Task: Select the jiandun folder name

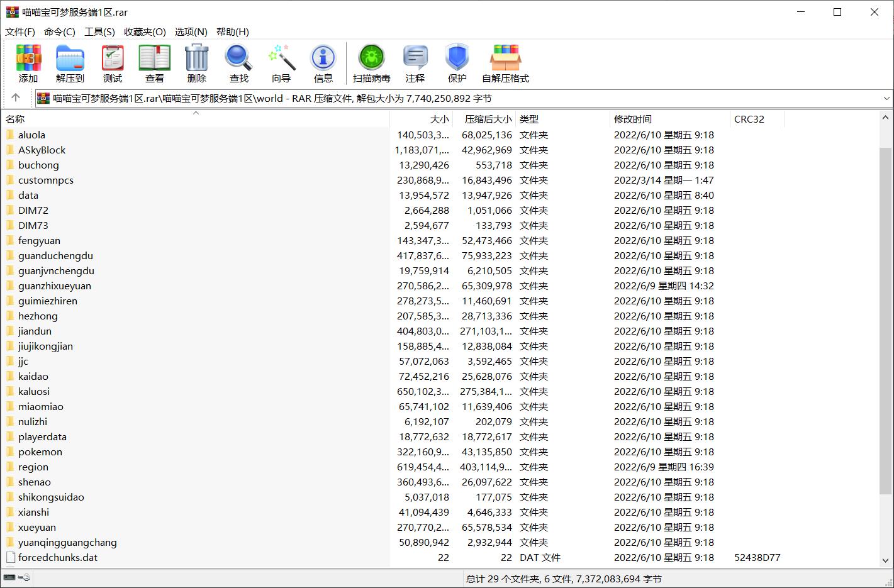Action: pos(35,331)
